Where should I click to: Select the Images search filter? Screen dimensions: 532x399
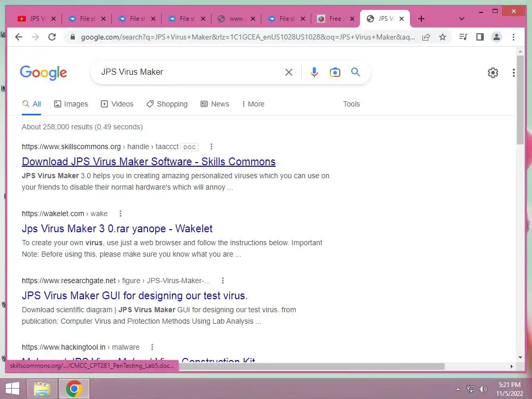click(71, 104)
